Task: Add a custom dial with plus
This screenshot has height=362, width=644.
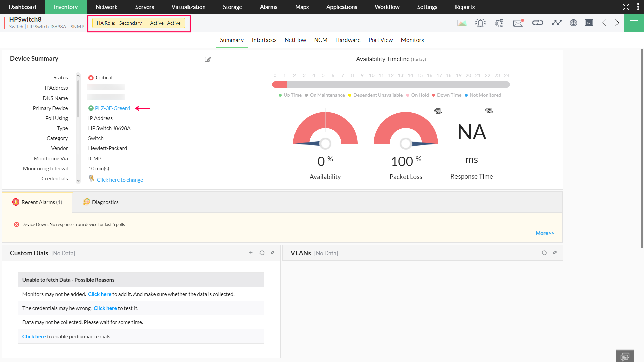Action: (251, 253)
